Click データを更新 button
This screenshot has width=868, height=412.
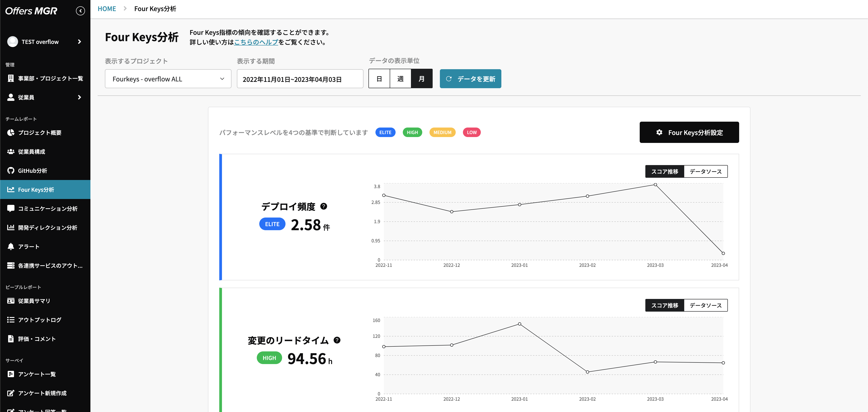[x=470, y=78]
